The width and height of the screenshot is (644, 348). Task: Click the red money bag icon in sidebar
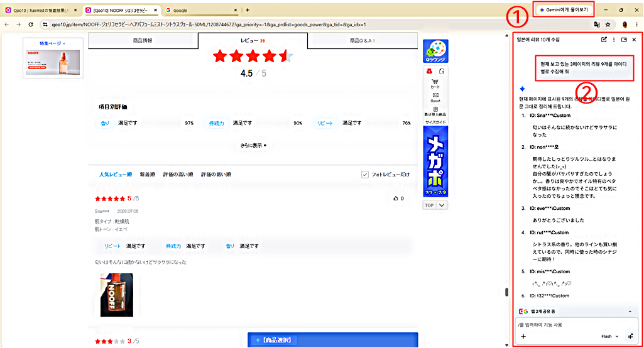429,72
